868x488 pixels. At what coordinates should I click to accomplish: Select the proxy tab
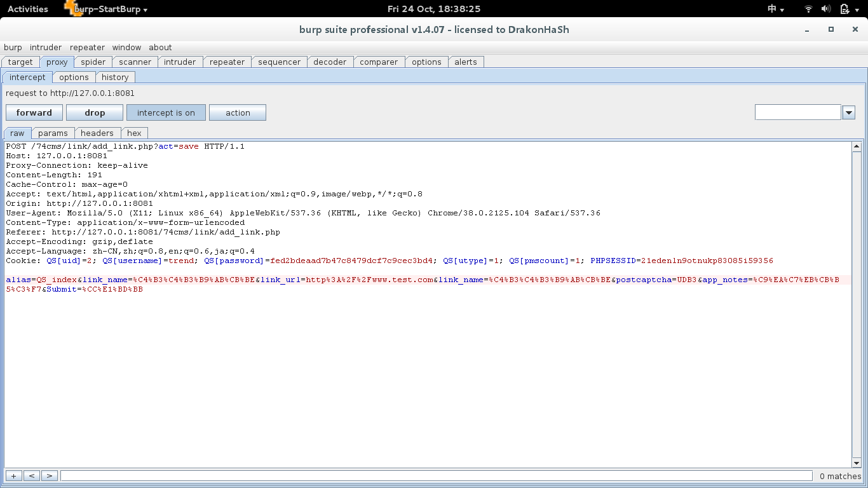57,62
